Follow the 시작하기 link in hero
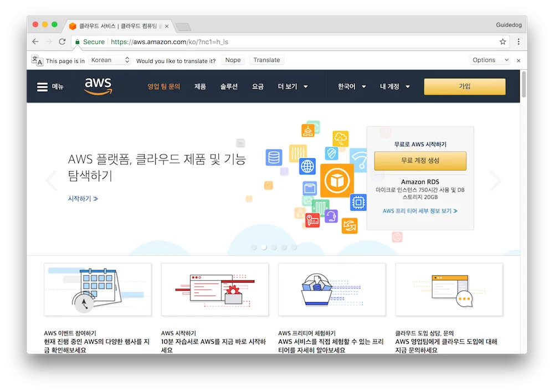The height and width of the screenshot is (392, 554). [83, 199]
